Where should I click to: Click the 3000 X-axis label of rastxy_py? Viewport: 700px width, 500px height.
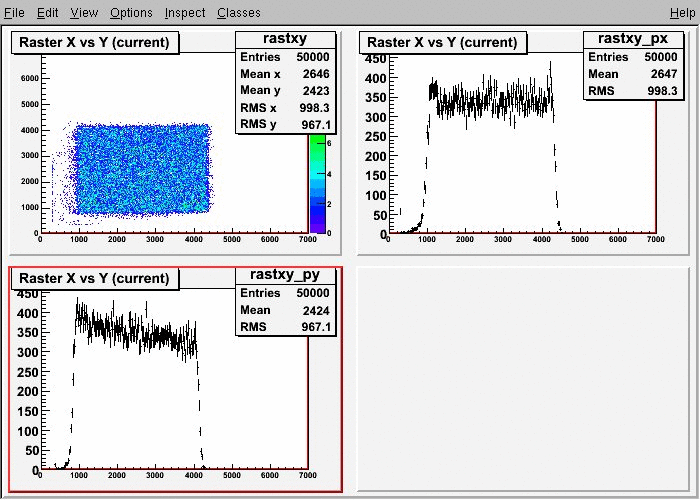click(155, 475)
